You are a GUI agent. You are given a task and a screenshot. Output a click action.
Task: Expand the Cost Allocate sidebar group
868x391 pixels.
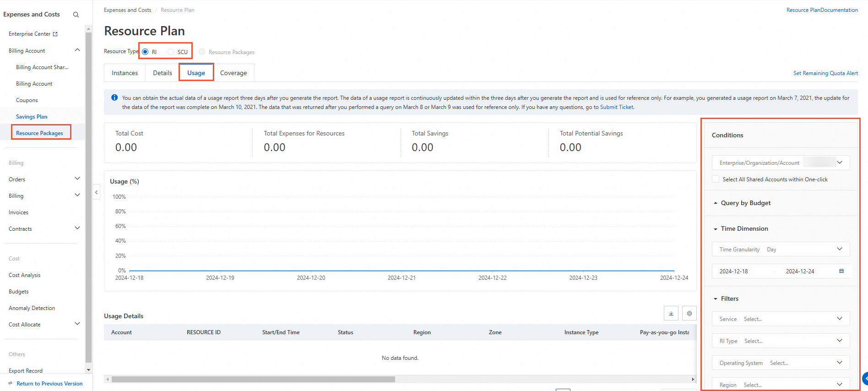pyautogui.click(x=77, y=324)
